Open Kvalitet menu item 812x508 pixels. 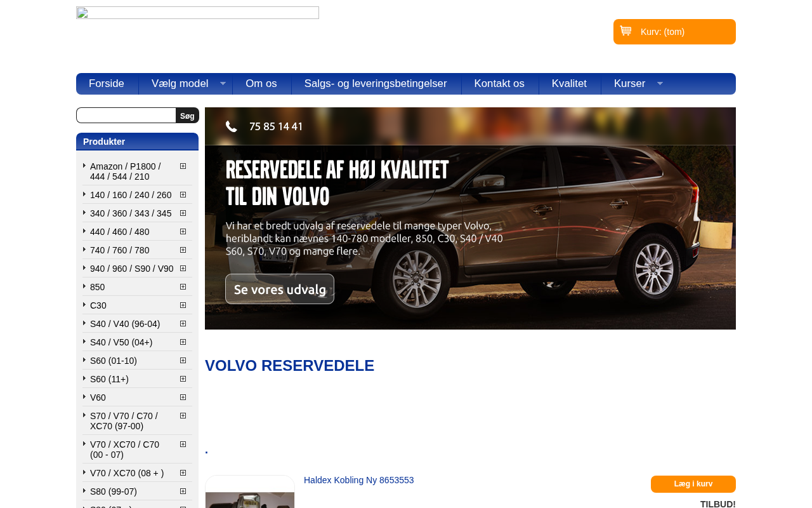point(569,84)
